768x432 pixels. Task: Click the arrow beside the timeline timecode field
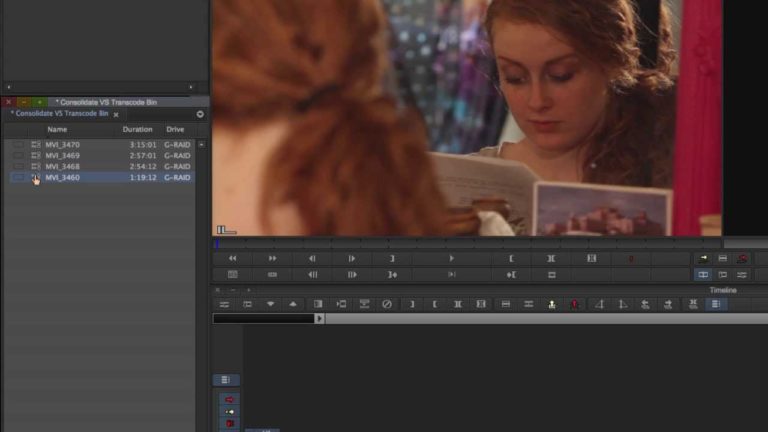coord(319,318)
